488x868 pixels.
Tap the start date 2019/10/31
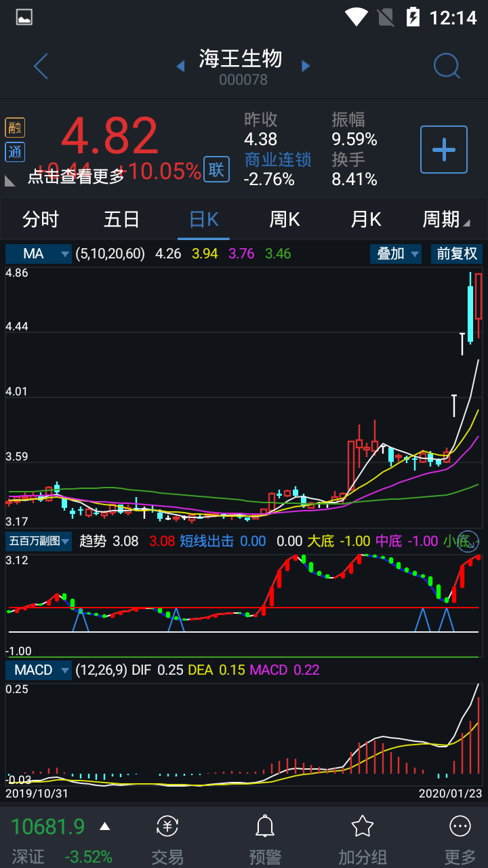coord(37,793)
